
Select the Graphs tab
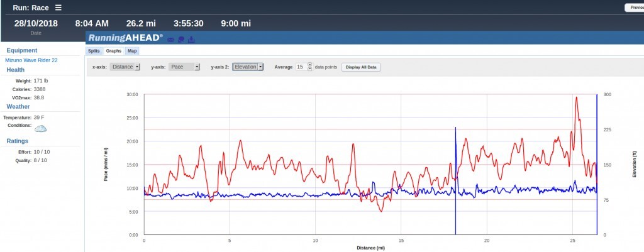tap(113, 51)
